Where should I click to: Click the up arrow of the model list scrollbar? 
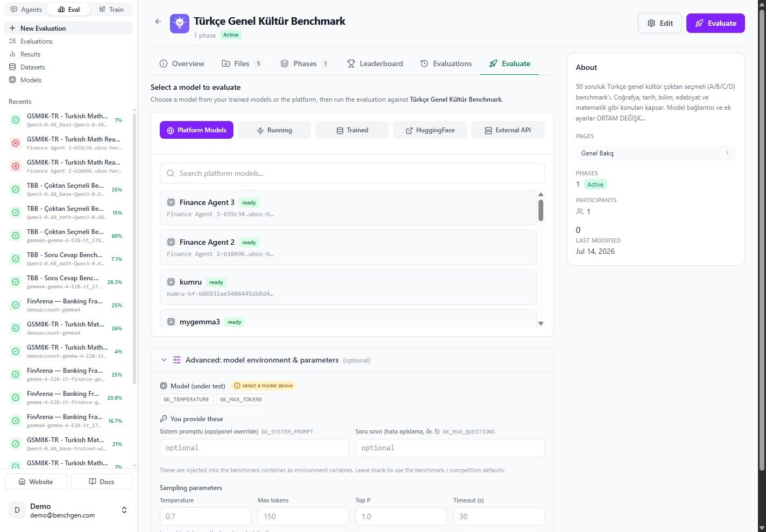click(541, 194)
